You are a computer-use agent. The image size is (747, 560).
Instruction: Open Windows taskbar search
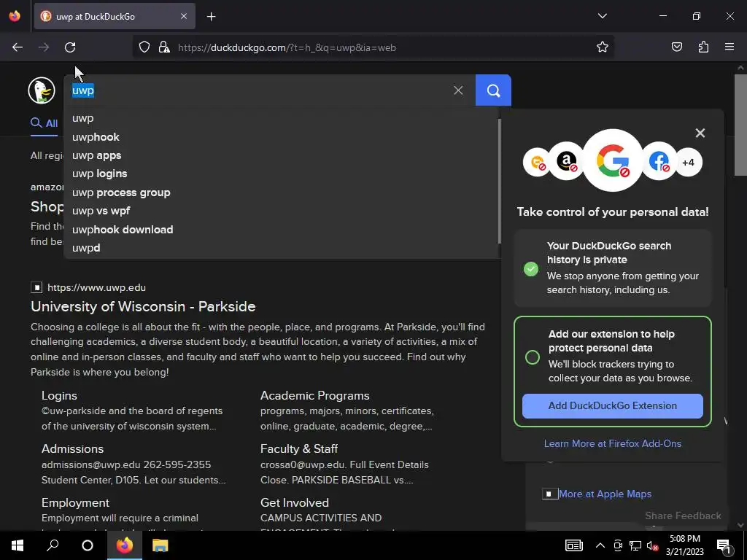click(53, 545)
